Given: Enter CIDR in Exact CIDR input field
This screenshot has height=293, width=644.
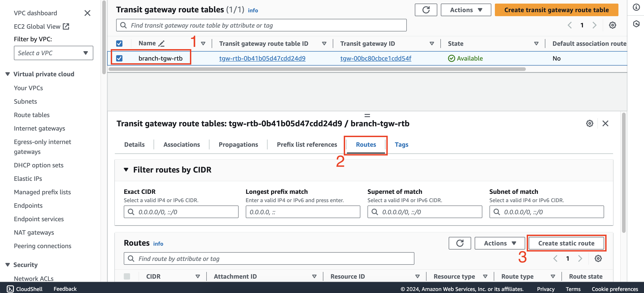Looking at the screenshot, I should (x=181, y=212).
